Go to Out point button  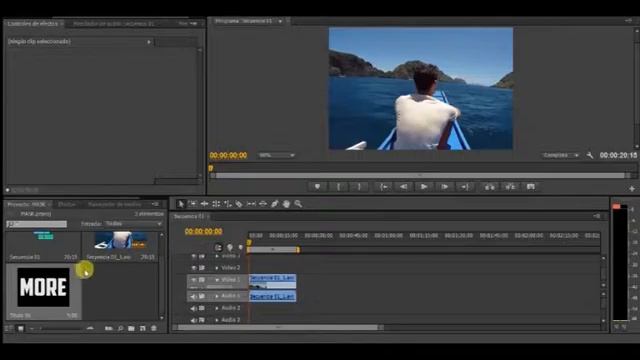[465, 187]
